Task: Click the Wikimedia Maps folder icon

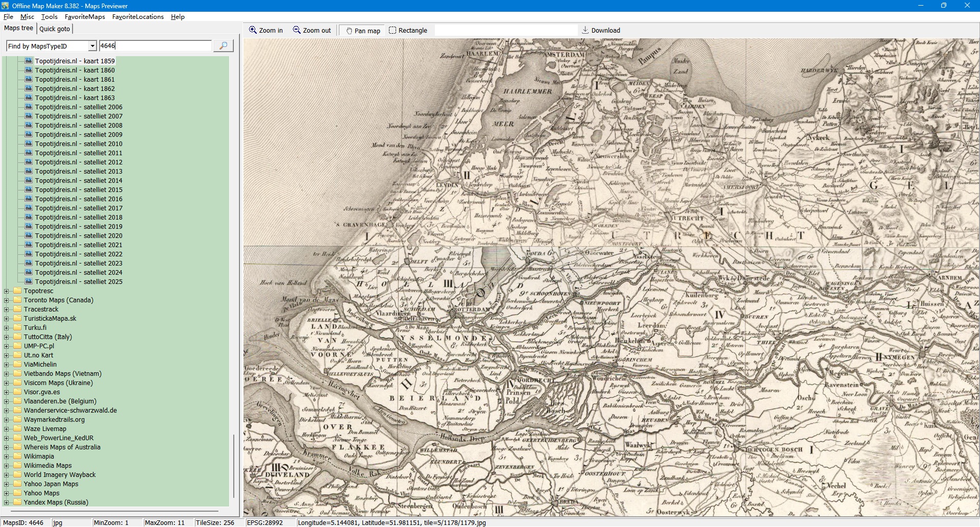Action: coord(18,466)
